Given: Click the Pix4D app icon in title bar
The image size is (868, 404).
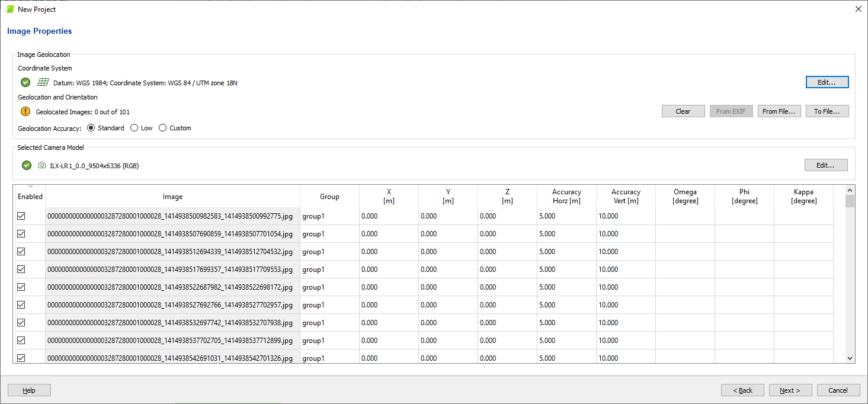Looking at the screenshot, I should (x=10, y=9).
